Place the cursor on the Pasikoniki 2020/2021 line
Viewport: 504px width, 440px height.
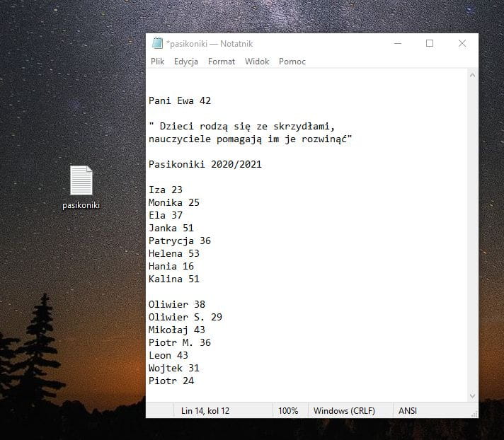205,165
